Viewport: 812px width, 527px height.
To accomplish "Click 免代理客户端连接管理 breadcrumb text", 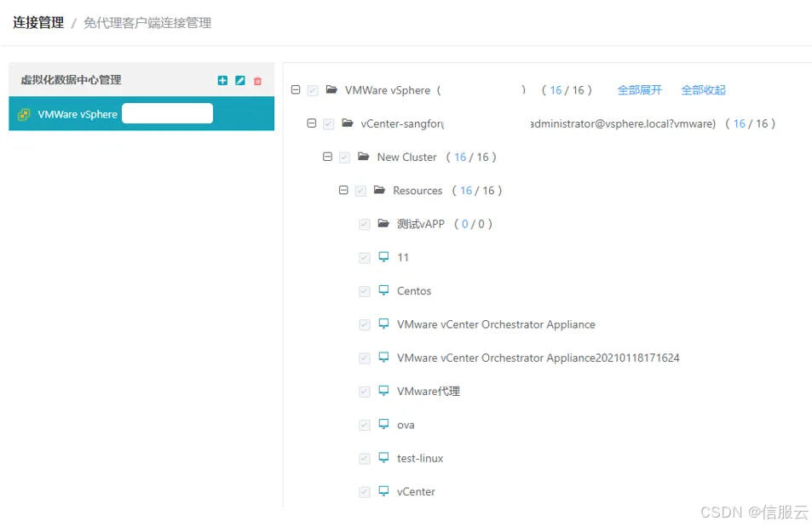I will click(147, 23).
